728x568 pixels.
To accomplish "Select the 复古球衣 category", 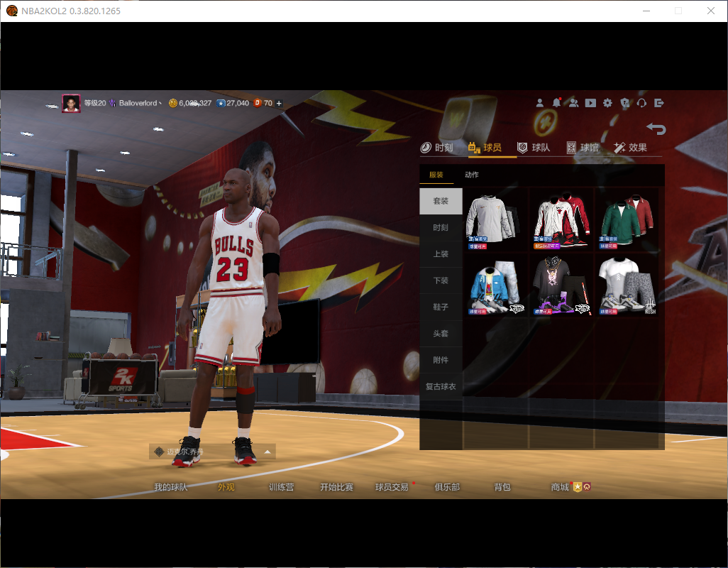I will [x=441, y=386].
